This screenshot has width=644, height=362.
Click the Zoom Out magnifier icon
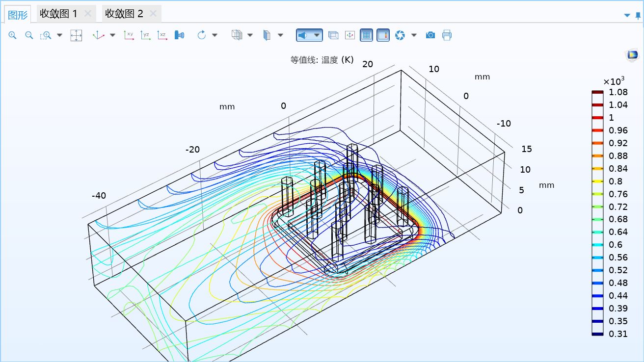coord(29,35)
